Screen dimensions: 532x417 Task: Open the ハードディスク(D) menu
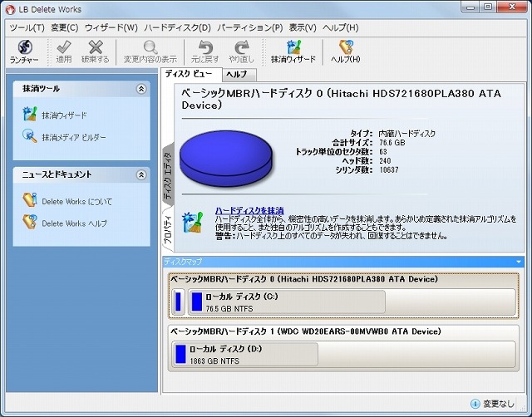[x=177, y=27]
